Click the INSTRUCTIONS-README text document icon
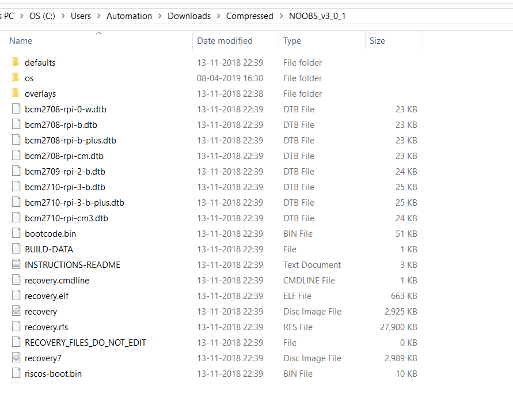Viewport: 513px width, 420px height. point(16,264)
